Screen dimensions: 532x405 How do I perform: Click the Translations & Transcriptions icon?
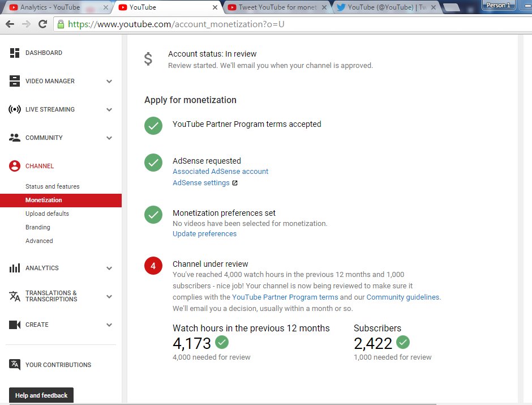[15, 296]
